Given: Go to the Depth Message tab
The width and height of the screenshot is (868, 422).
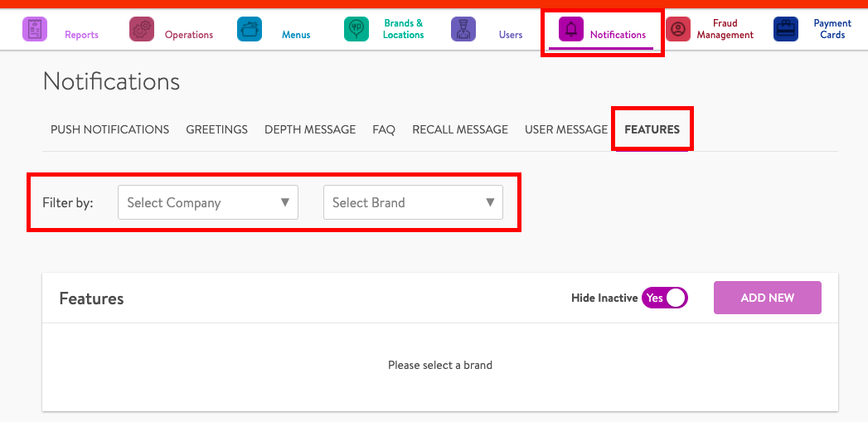Looking at the screenshot, I should click(x=310, y=129).
